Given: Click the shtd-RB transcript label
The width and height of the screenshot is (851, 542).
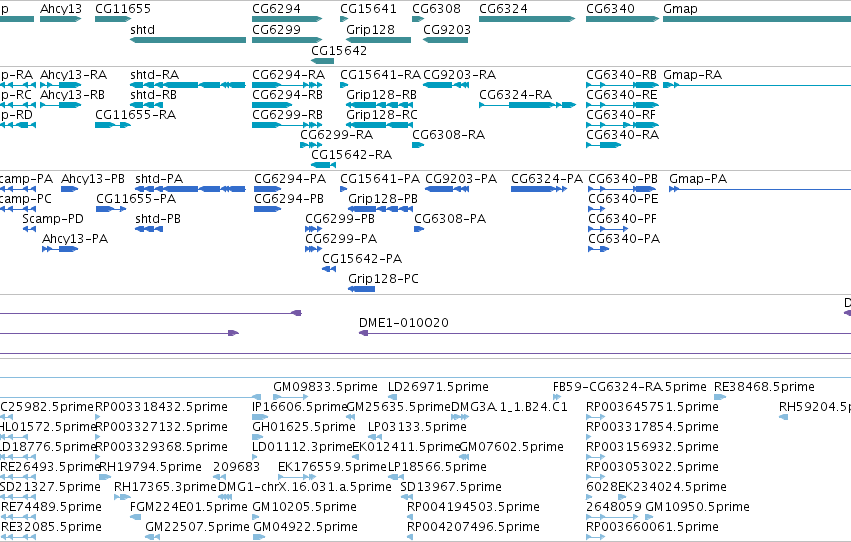Looking at the screenshot, I should (x=154, y=95).
